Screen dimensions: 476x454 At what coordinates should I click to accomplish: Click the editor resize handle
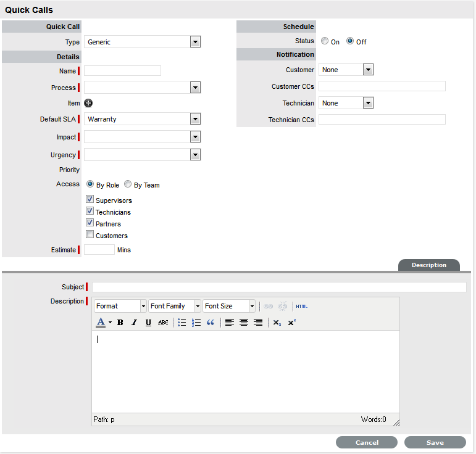pyautogui.click(x=396, y=422)
